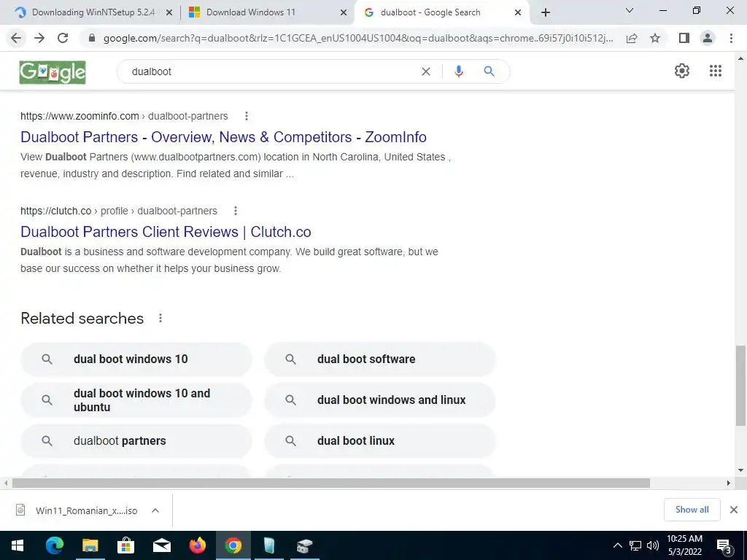Viewport: 747px width, 560px height.
Task: Open Microsoft Store from taskbar
Action: coord(125,545)
